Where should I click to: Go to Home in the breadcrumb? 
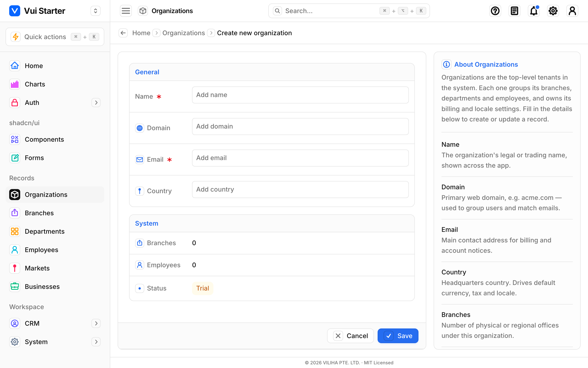pos(141,33)
